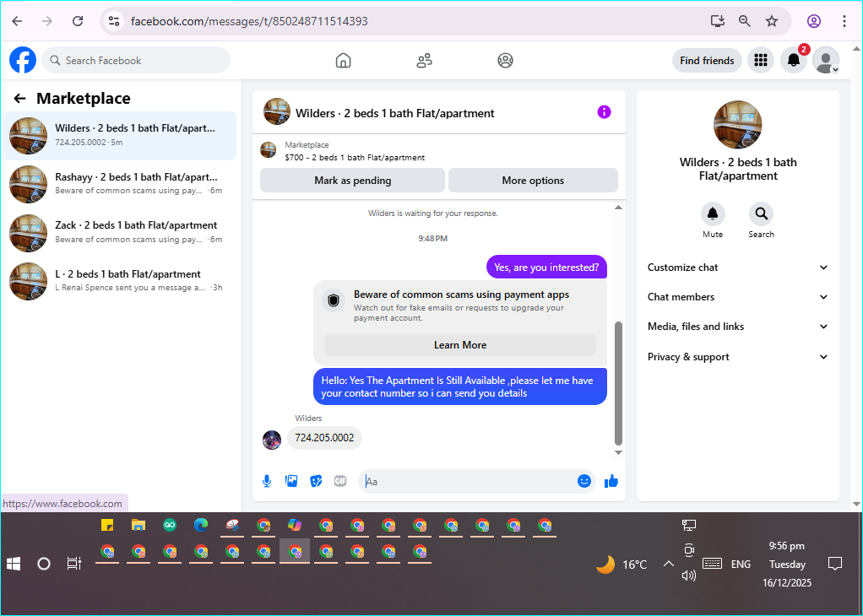Open the account profile avatar menu
This screenshot has width=863, height=616.
click(826, 60)
